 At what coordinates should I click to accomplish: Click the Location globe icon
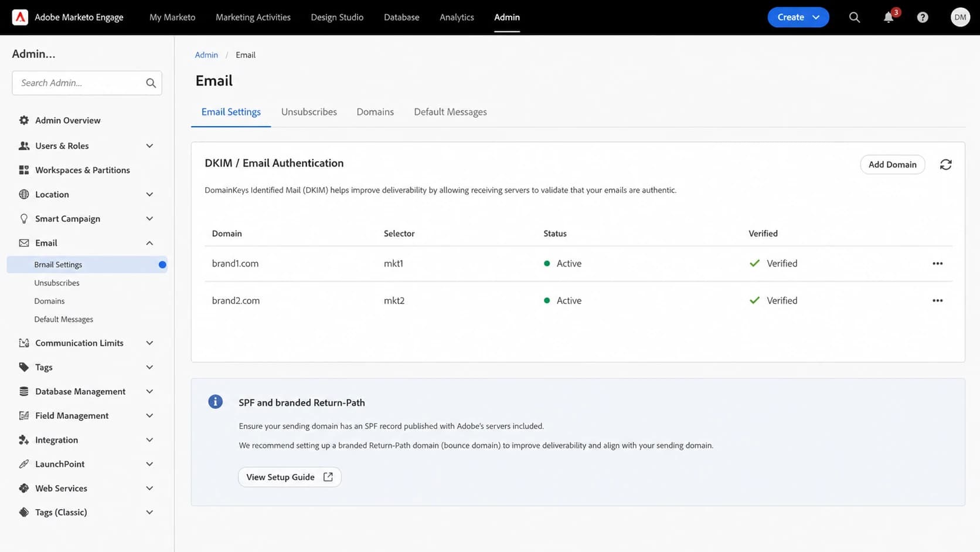click(24, 194)
